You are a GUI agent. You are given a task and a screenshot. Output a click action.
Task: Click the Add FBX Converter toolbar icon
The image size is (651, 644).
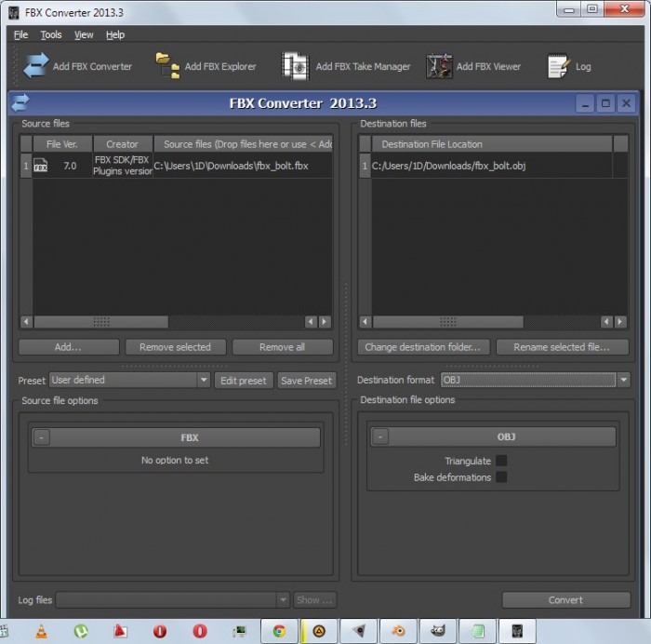click(x=36, y=66)
